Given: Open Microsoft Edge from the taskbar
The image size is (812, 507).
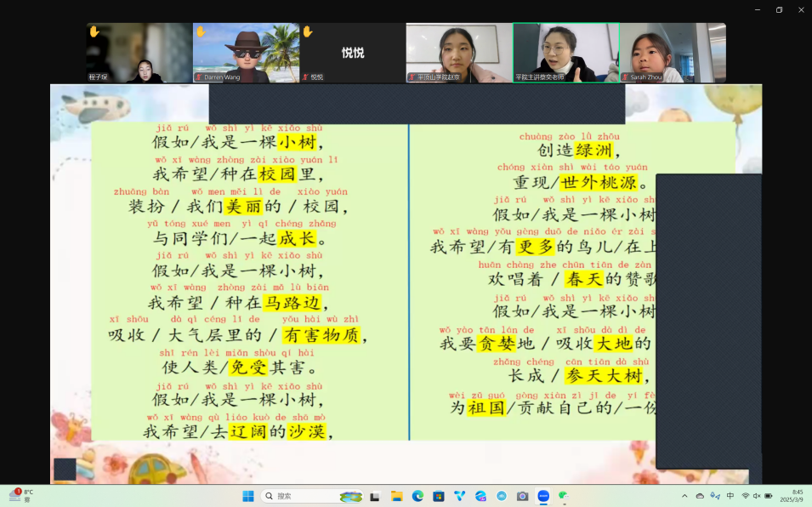Looking at the screenshot, I should [x=417, y=496].
